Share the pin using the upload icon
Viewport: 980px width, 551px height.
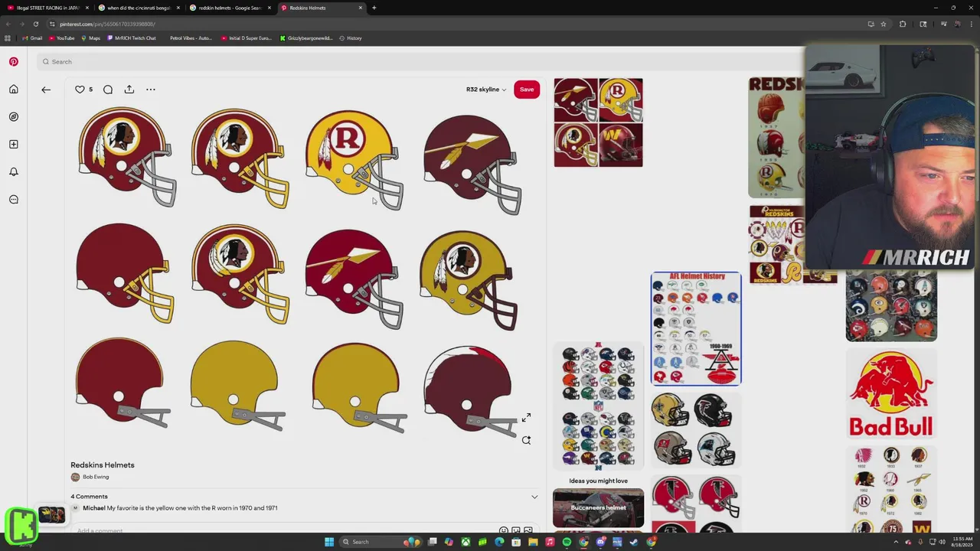click(x=129, y=90)
